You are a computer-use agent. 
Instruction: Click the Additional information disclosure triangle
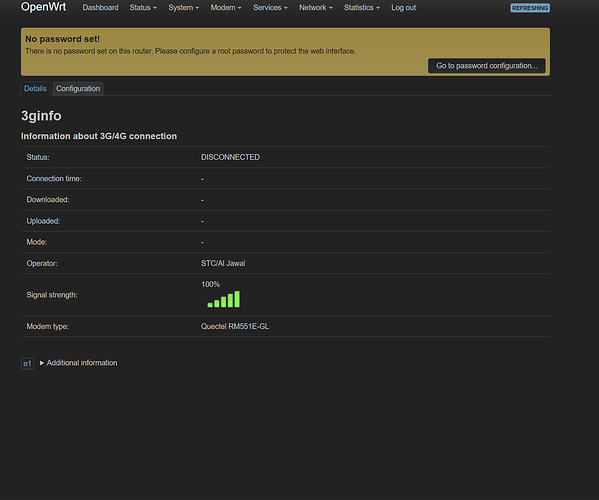[42, 363]
